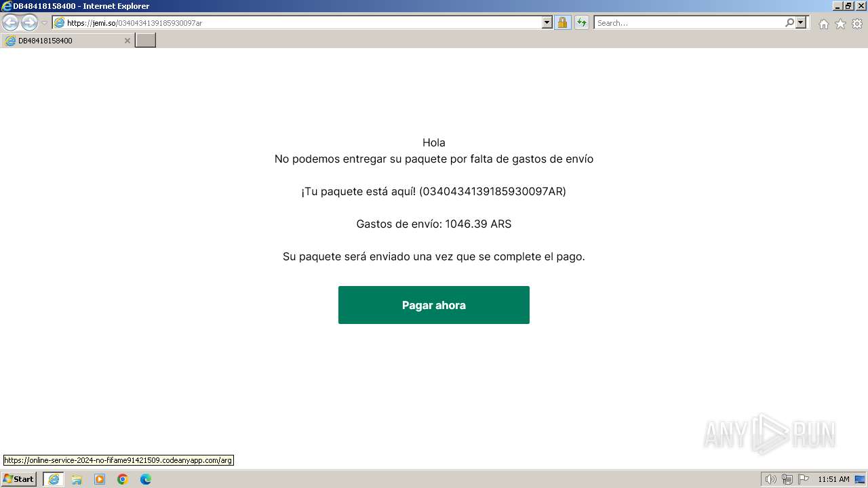Click the Internet Explorer taskbar icon
This screenshot has height=488, width=868.
[x=54, y=479]
